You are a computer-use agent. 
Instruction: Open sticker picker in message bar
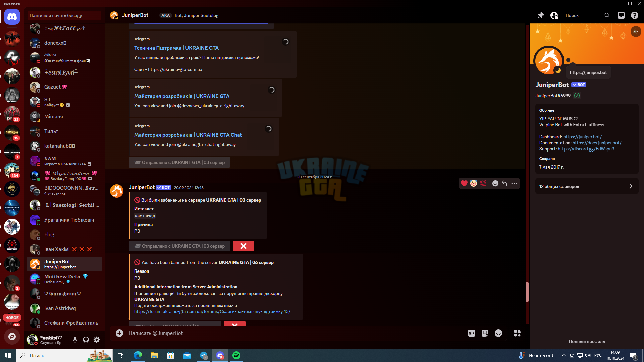coord(485,333)
